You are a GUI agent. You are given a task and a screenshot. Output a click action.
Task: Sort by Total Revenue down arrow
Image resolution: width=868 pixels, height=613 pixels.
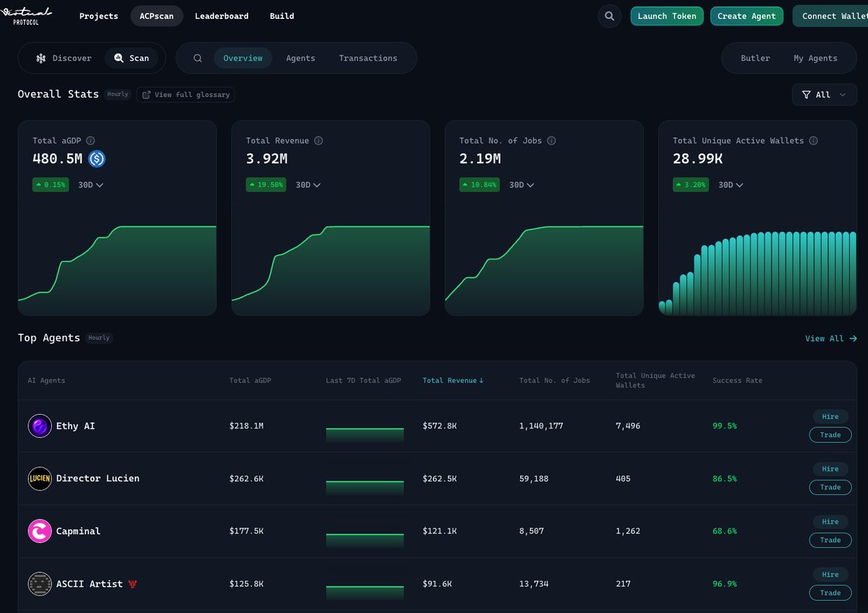pos(481,381)
